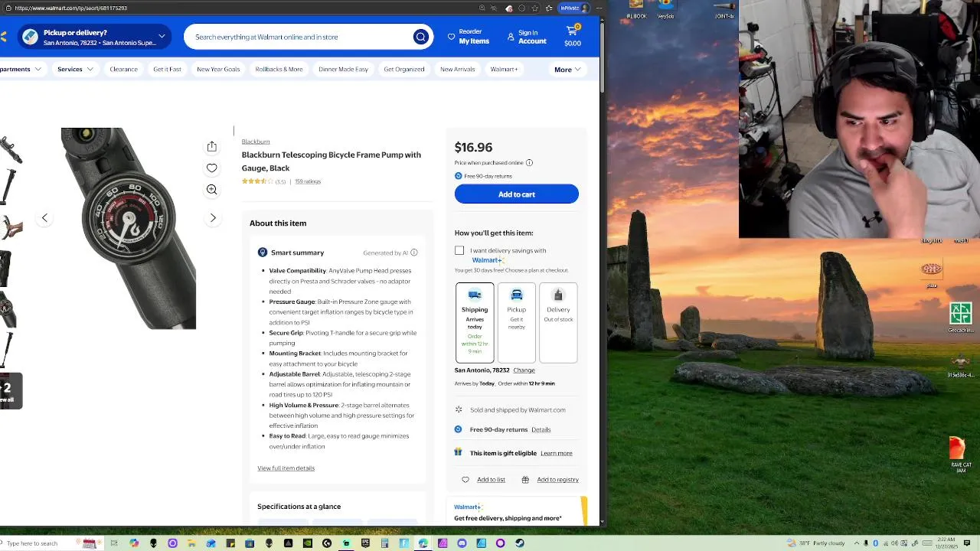Click the share icon beside product image

pyautogui.click(x=212, y=146)
